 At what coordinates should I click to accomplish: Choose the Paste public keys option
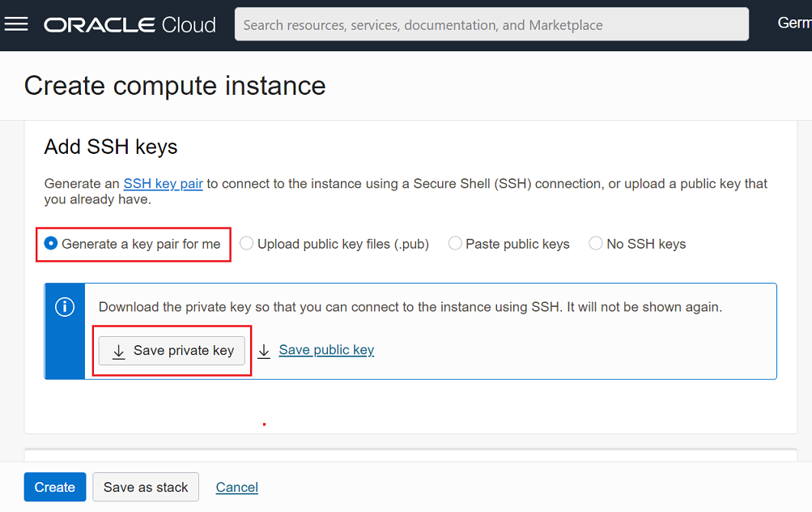pyautogui.click(x=455, y=243)
